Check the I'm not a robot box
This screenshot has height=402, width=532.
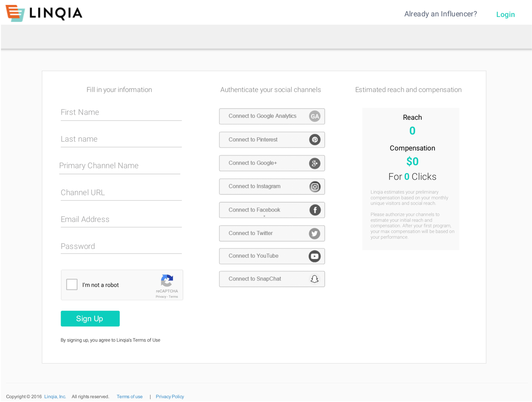tap(72, 285)
